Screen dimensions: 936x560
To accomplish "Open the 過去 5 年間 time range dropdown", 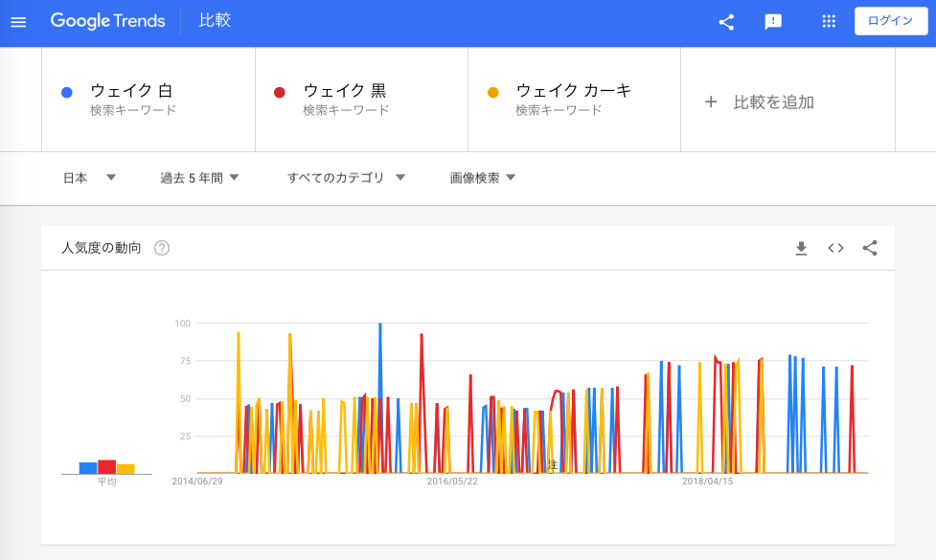I will click(x=199, y=177).
